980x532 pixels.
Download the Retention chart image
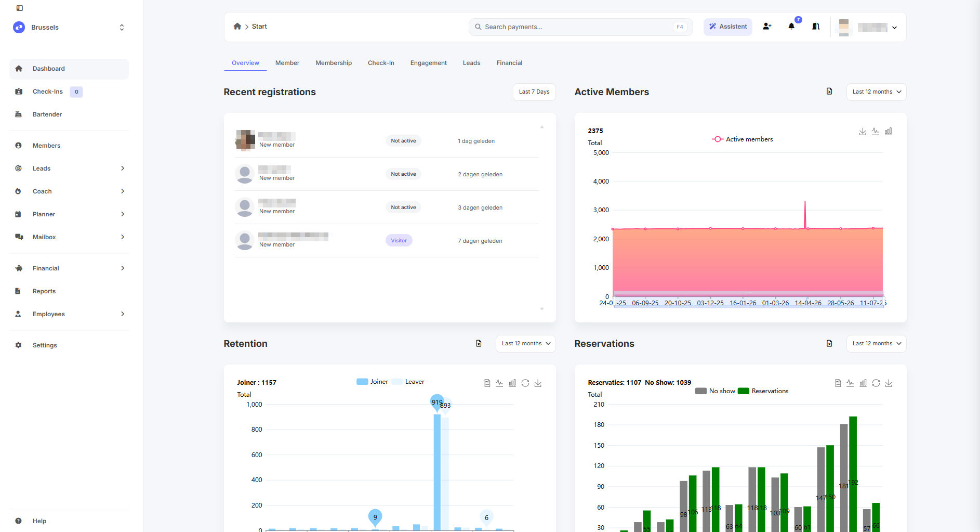(x=538, y=383)
